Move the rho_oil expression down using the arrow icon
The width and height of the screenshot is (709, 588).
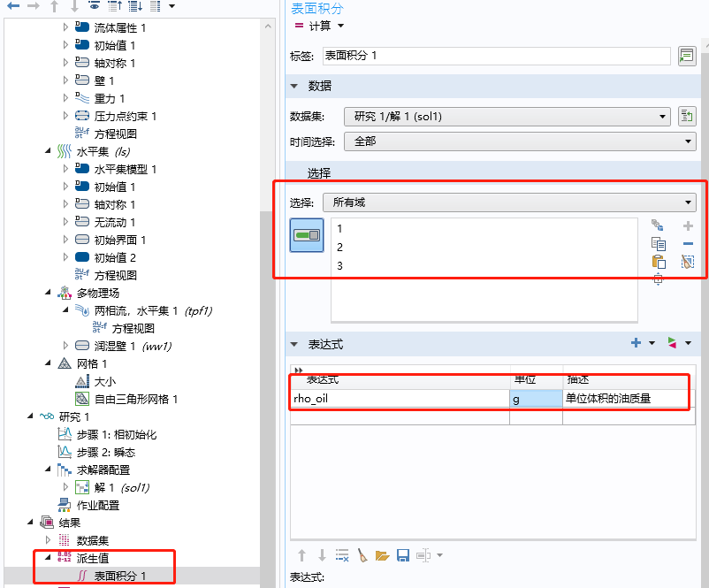[x=323, y=554]
